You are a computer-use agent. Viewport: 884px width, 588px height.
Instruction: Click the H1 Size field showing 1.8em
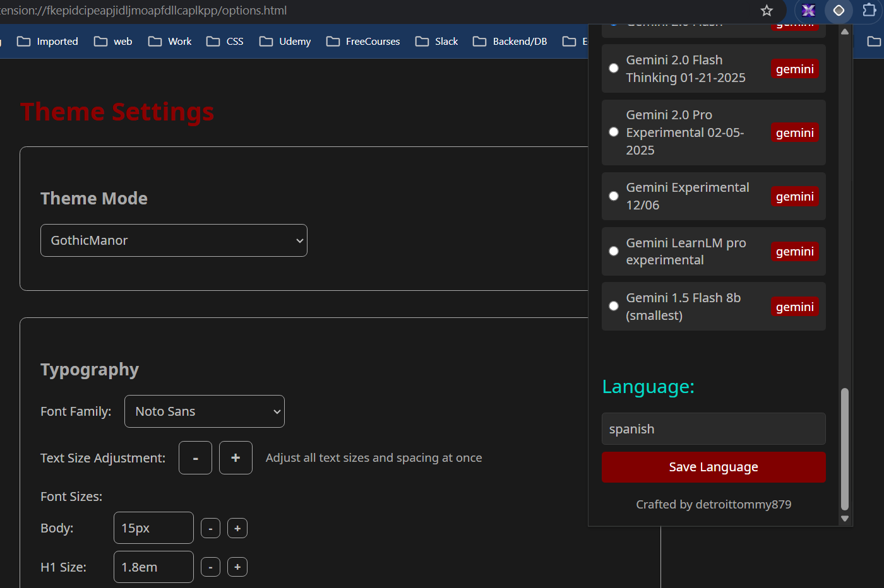coord(153,567)
